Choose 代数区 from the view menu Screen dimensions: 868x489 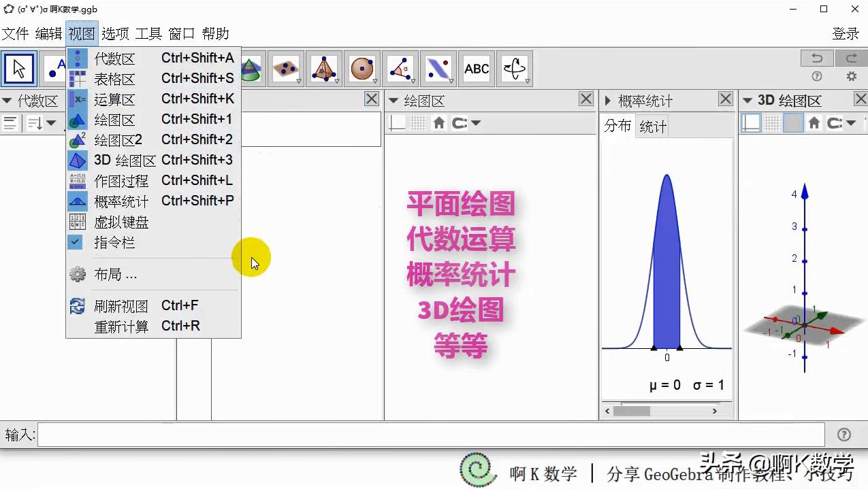coord(153,58)
